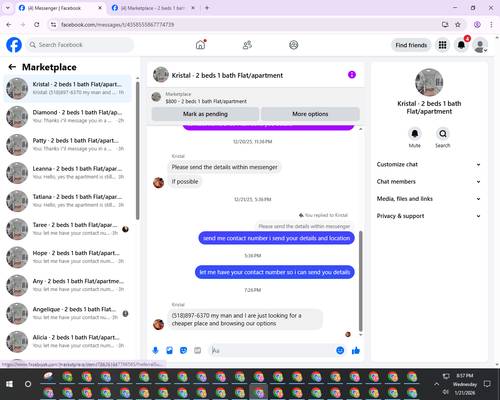Expand Chat members section
Viewport: 500px width, 400px height.
pyautogui.click(x=429, y=182)
